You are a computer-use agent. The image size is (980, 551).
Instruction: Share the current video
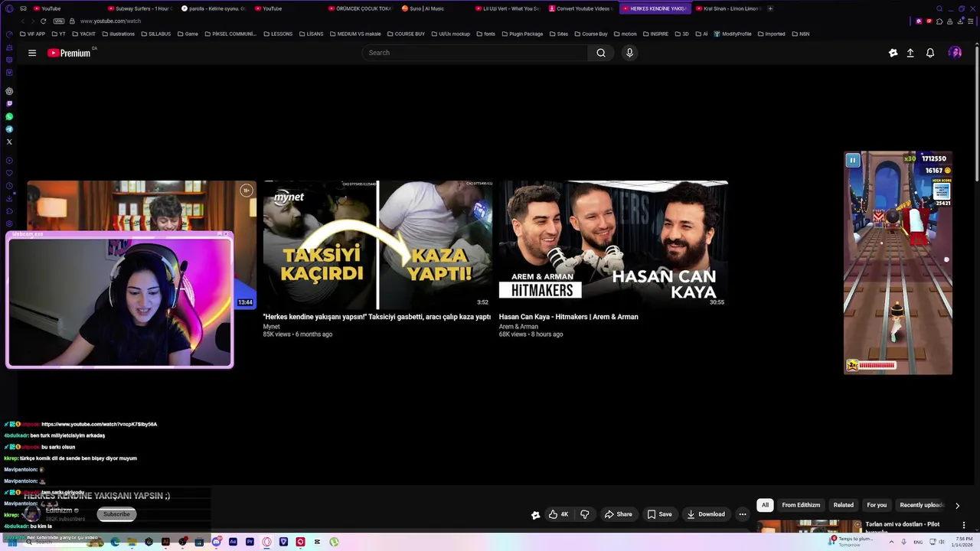pos(618,514)
